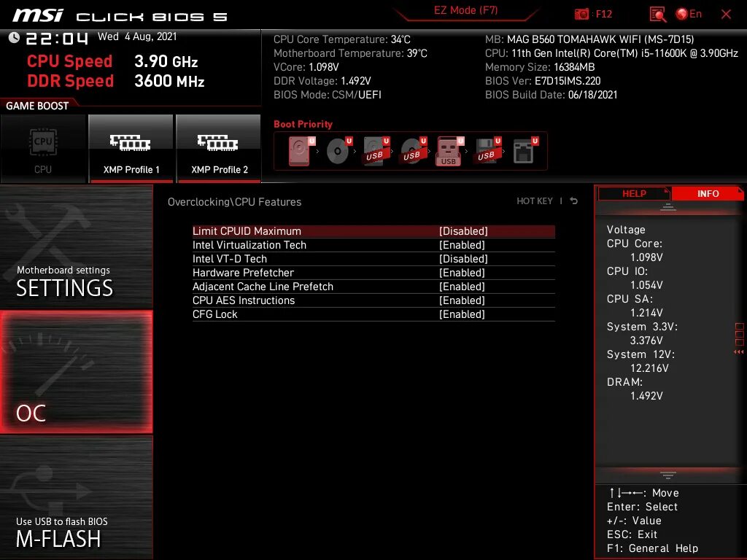Close the BIOS with the X icon
The width and height of the screenshot is (747, 560).
[x=726, y=15]
